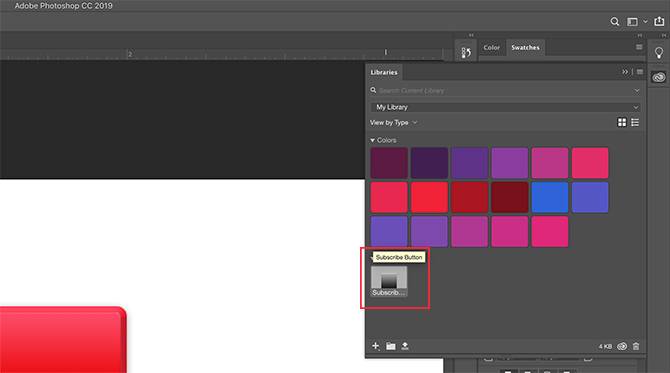Select second swatch in bottom Colors row
The width and height of the screenshot is (670, 373).
point(429,232)
